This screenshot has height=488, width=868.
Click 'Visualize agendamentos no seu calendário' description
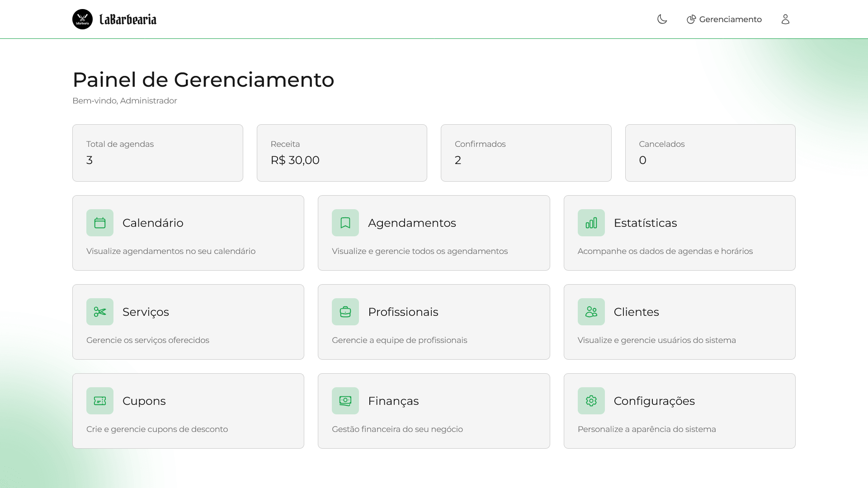171,251
